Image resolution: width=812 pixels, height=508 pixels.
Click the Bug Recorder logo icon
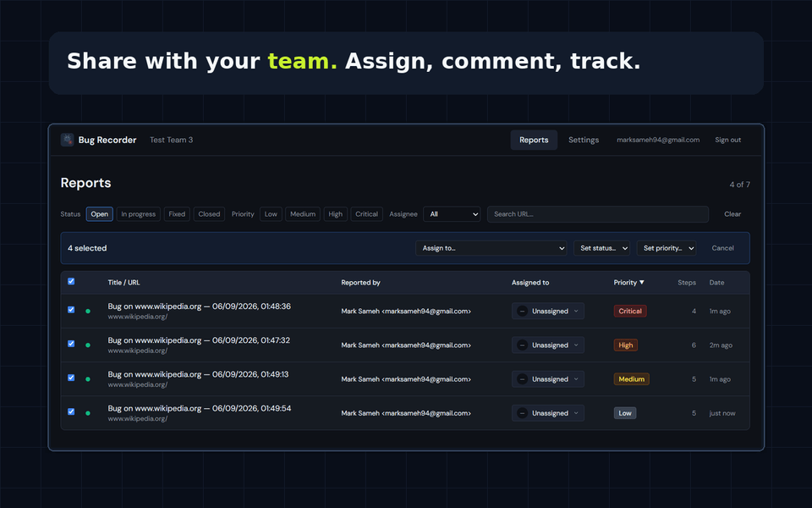click(68, 140)
